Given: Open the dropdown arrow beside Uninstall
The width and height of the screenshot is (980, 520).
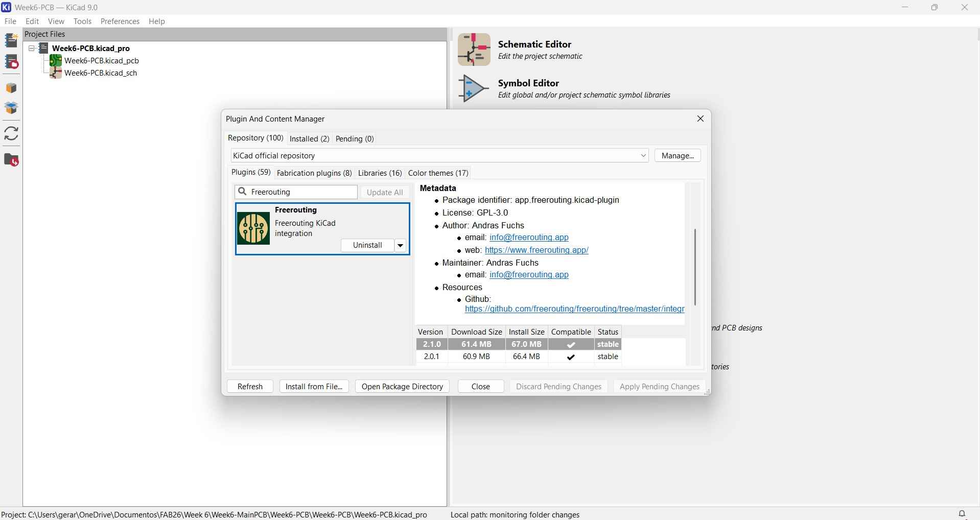Looking at the screenshot, I should point(401,246).
